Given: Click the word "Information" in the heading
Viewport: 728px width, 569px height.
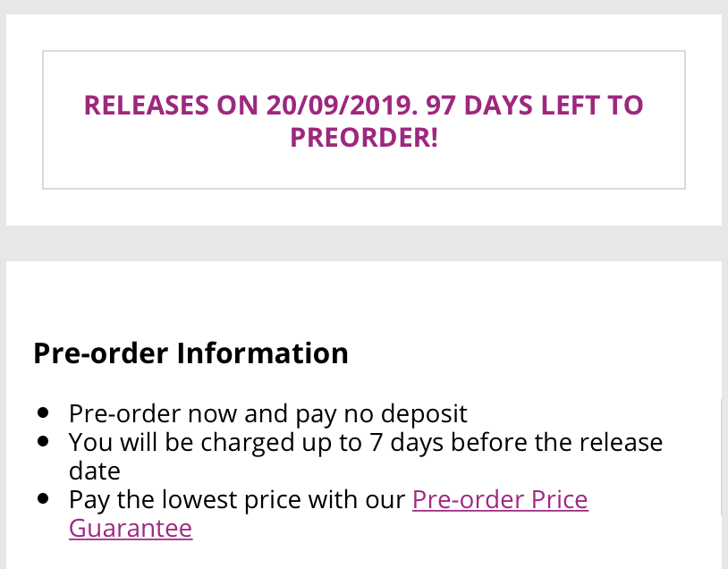Looking at the screenshot, I should tap(262, 353).
